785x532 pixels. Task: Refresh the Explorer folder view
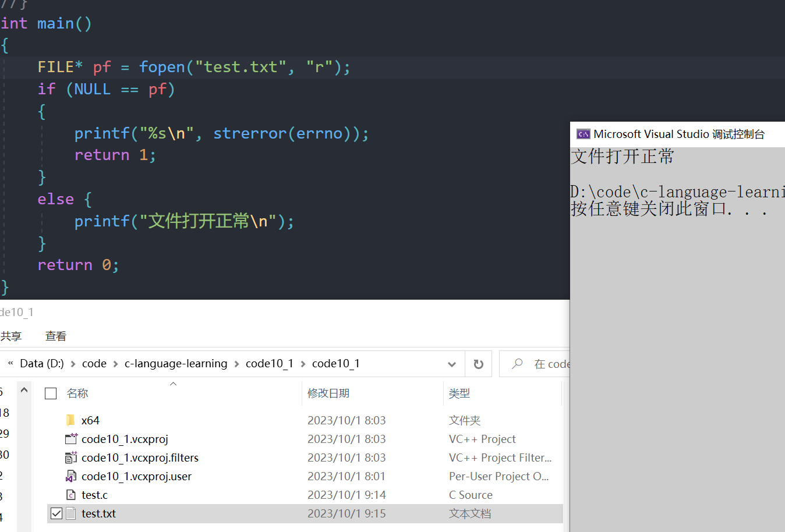[x=479, y=364]
